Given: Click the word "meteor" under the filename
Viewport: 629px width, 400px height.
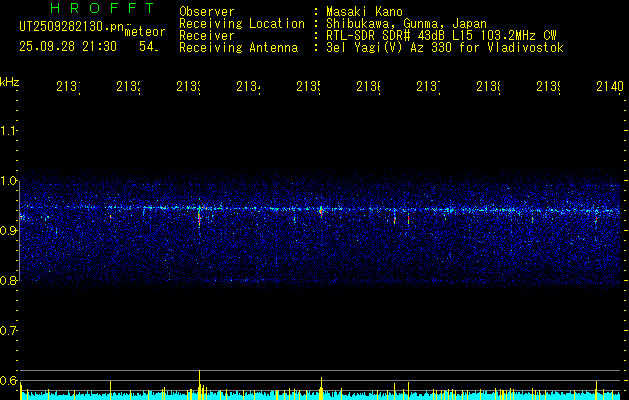Looking at the screenshot, I should [145, 32].
